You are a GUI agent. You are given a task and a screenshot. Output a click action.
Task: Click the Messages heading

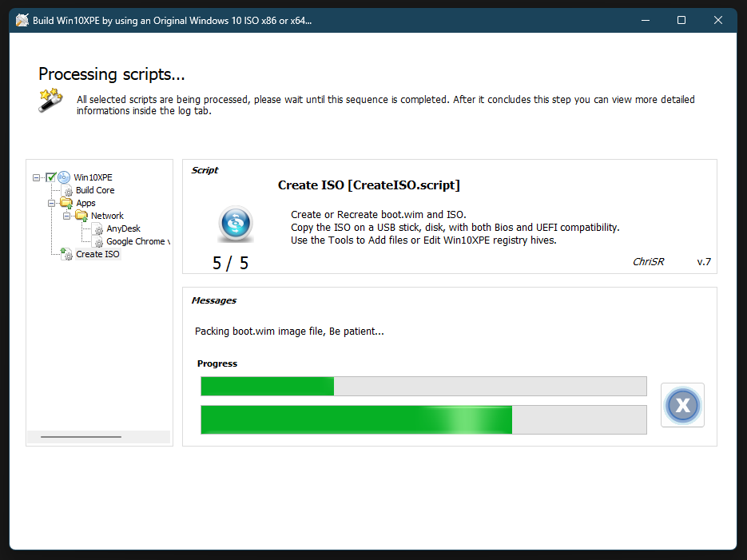[x=214, y=300]
